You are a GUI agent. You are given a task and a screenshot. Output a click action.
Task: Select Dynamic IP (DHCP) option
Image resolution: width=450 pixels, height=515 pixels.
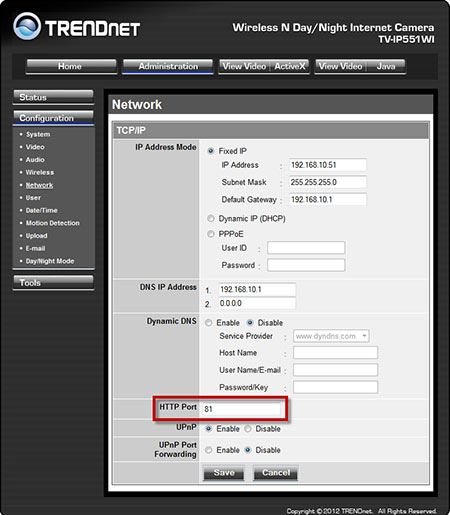tap(211, 219)
